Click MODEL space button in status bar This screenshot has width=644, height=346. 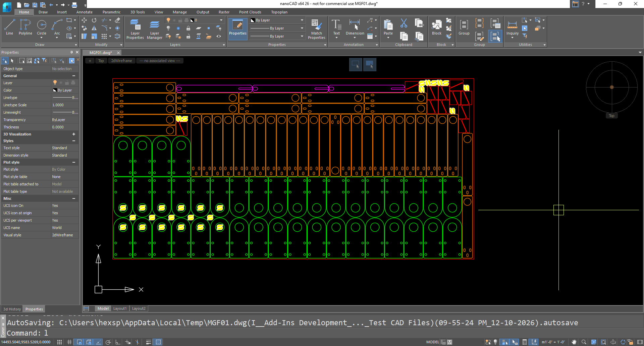pyautogui.click(x=433, y=342)
